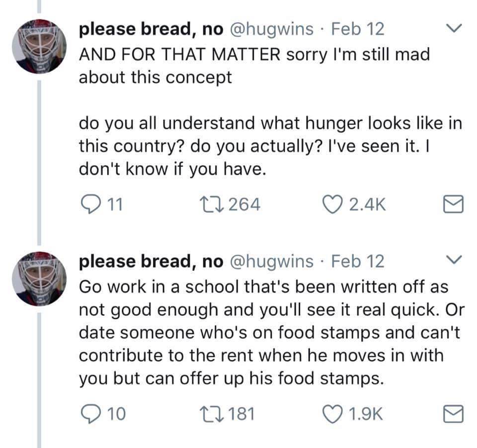The image size is (477, 448).
Task: Share second tweet via message envelope icon
Action: [x=453, y=414]
